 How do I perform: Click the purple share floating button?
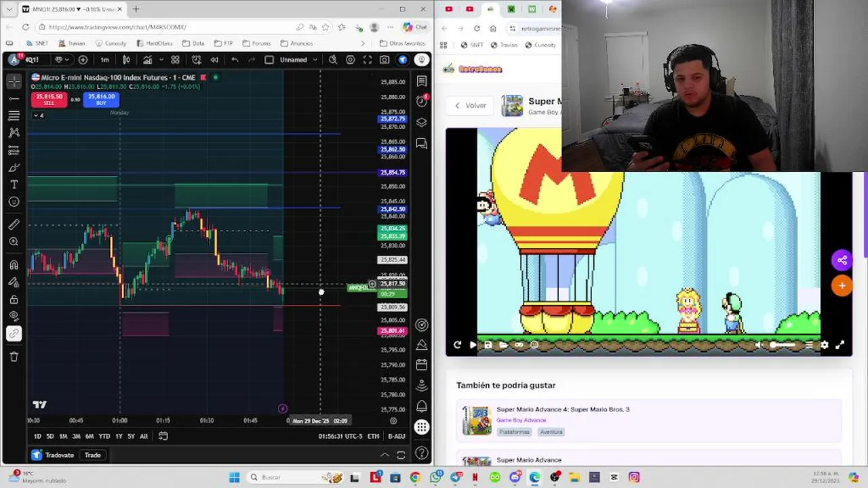842,260
